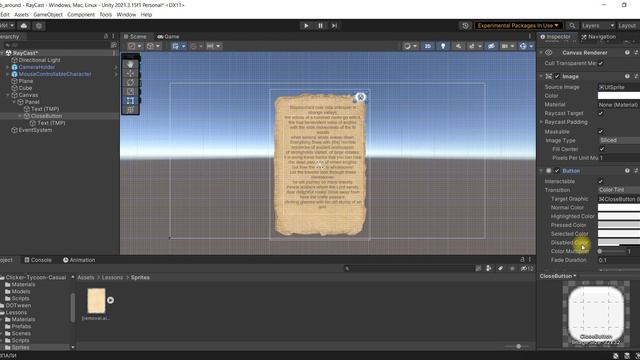Click the Pause button
This screenshot has height=360, width=640.
pos(320,26)
